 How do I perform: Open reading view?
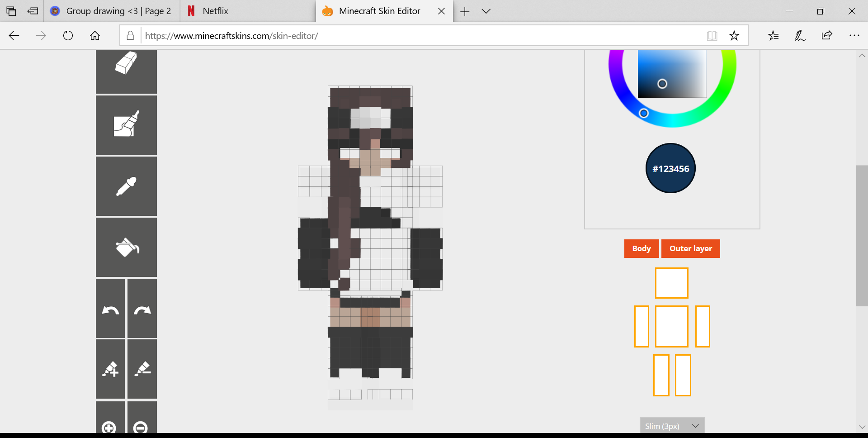(712, 36)
